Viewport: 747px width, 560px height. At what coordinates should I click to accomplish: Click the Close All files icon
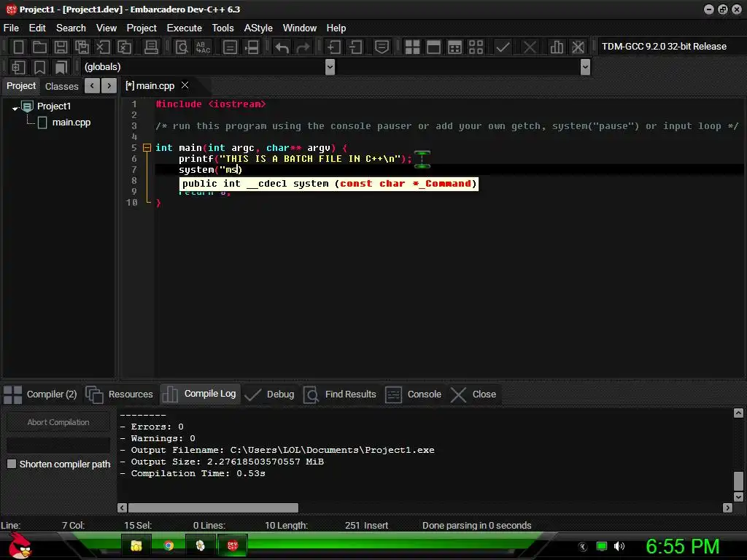pos(124,47)
